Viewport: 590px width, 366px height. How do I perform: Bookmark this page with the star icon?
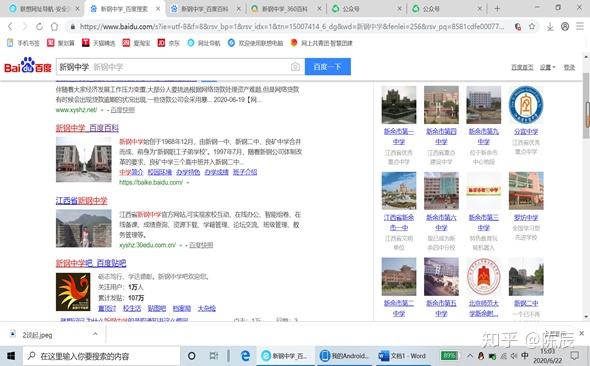(532, 26)
